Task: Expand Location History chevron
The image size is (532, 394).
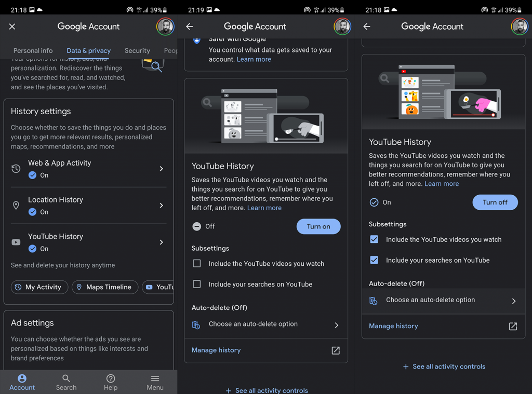Action: (x=162, y=205)
